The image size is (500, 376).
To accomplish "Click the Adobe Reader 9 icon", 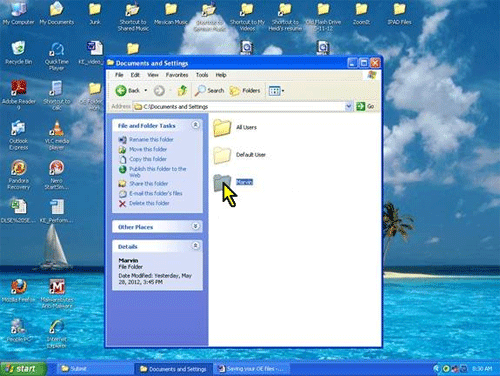I will 19,95.
